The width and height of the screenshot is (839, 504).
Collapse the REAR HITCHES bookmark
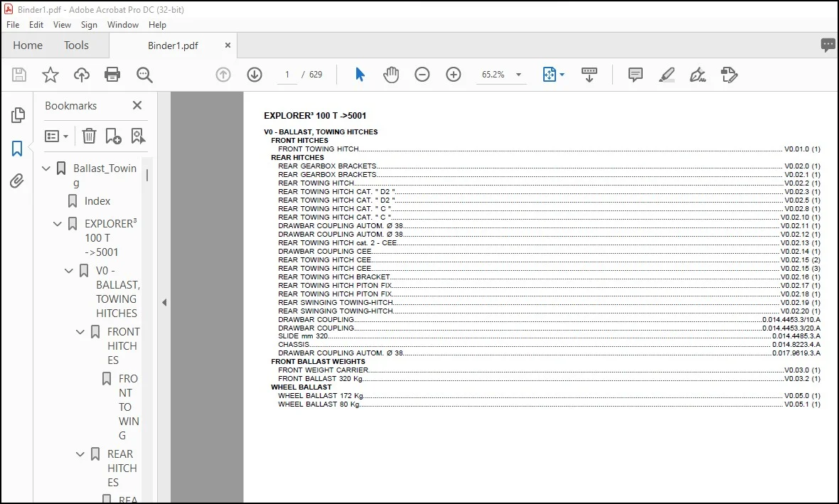80,454
